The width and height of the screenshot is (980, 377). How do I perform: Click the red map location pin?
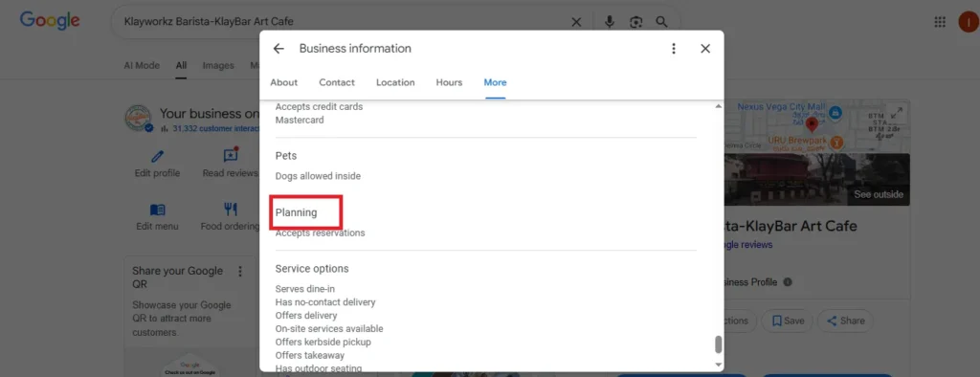click(813, 125)
